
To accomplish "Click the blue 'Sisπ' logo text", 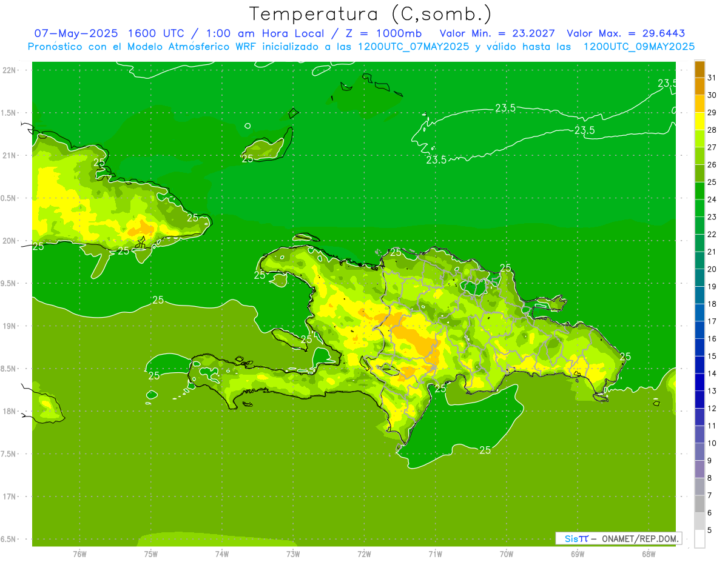I will 576,538.
